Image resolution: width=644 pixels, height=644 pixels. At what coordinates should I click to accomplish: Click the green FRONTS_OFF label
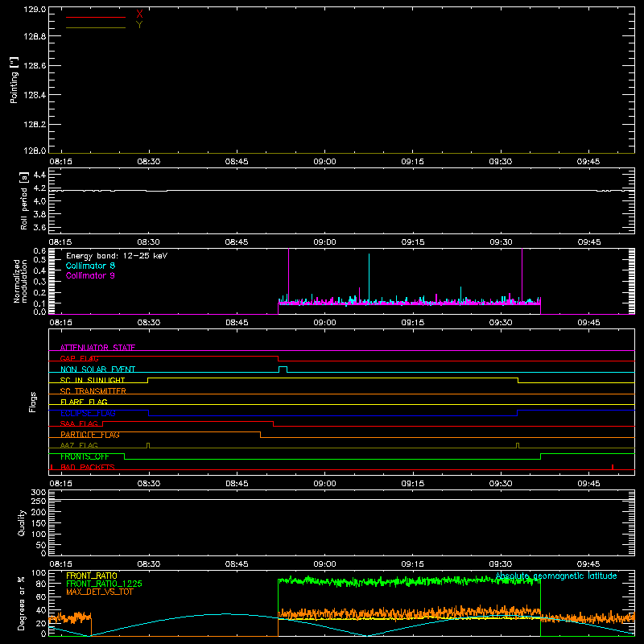click(x=85, y=456)
